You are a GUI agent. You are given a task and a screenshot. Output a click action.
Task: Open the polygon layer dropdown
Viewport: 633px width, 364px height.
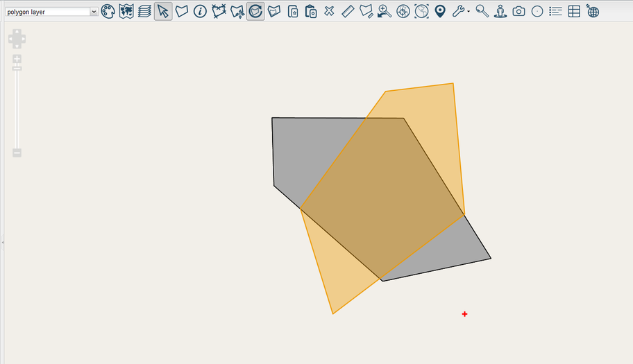point(51,12)
